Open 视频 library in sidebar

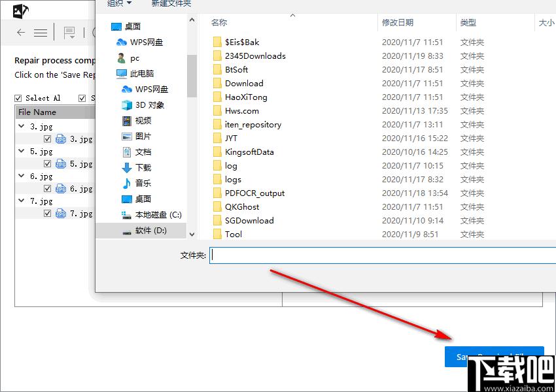pyautogui.click(x=137, y=121)
